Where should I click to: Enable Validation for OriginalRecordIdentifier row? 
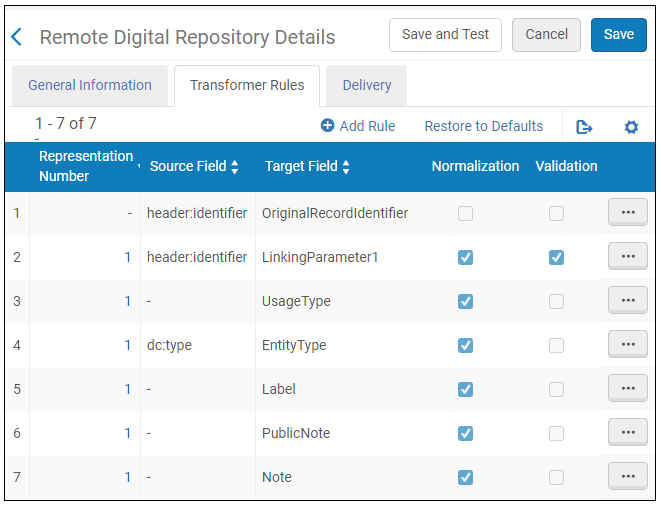[556, 213]
